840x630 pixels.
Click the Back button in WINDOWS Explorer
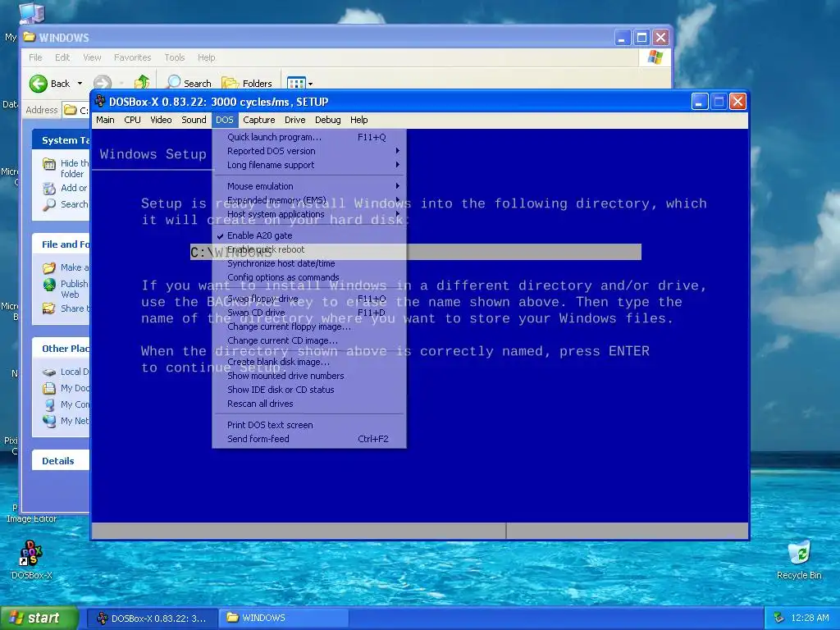point(49,84)
